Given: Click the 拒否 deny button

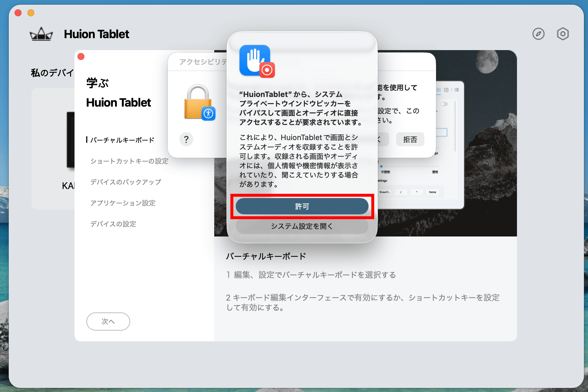Looking at the screenshot, I should (410, 140).
